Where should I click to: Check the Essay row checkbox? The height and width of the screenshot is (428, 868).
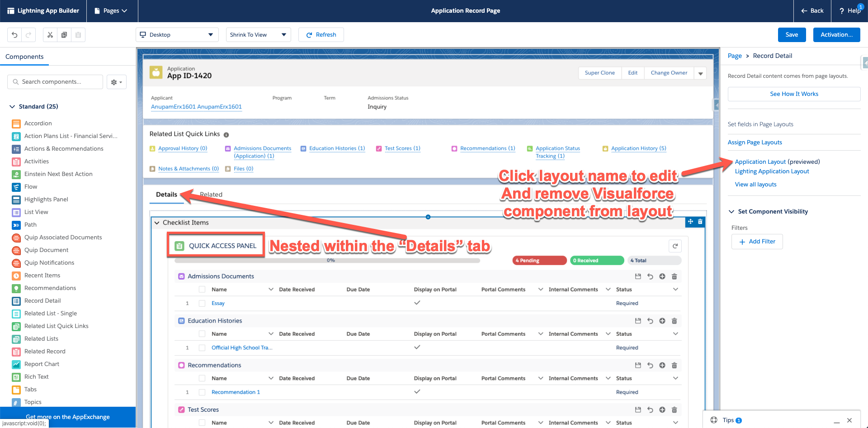202,304
